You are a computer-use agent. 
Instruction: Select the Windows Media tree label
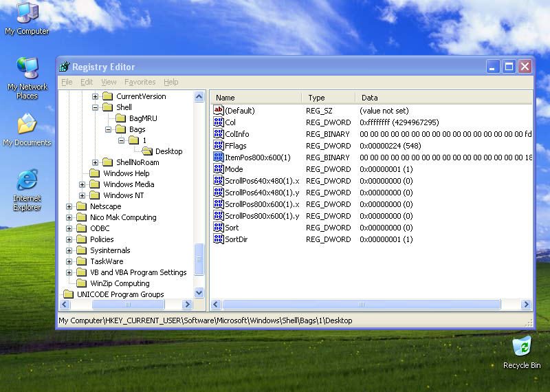[129, 184]
